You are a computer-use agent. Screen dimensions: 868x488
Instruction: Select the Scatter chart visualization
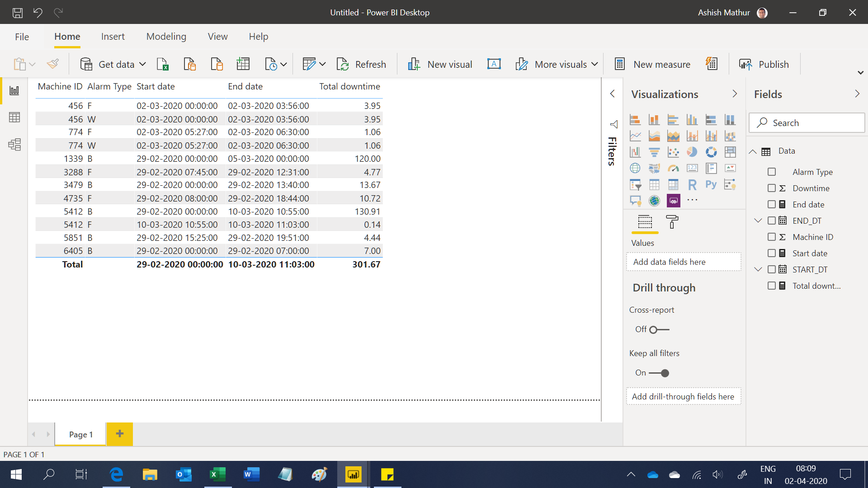(x=673, y=152)
